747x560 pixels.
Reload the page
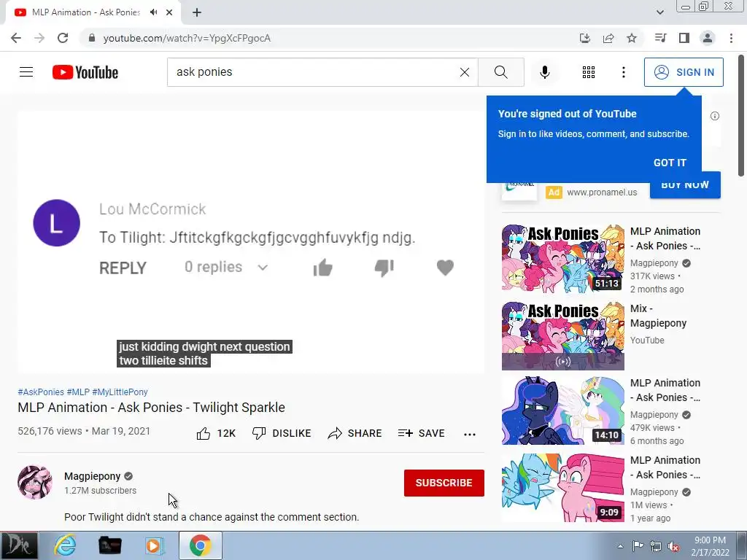63,38
